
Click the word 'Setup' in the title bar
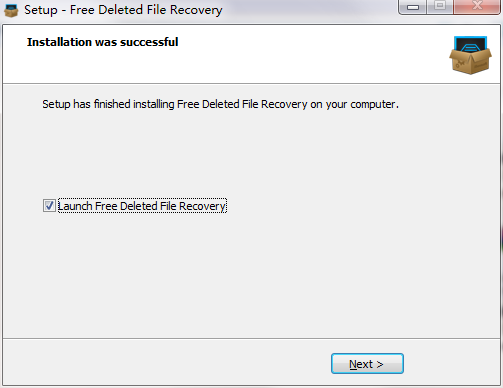41,10
